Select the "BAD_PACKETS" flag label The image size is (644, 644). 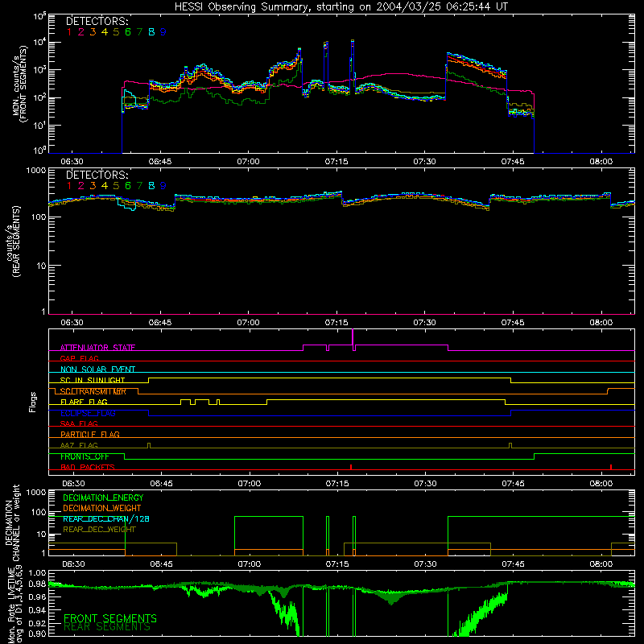[x=88, y=467]
